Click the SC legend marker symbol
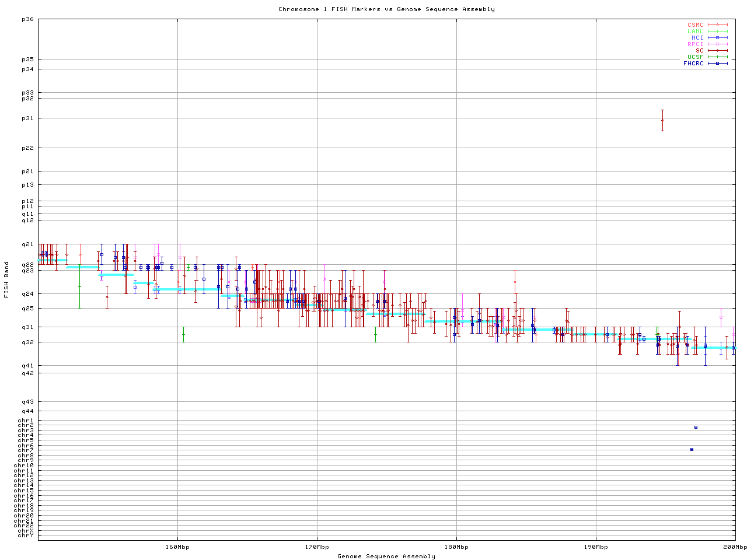 [717, 51]
